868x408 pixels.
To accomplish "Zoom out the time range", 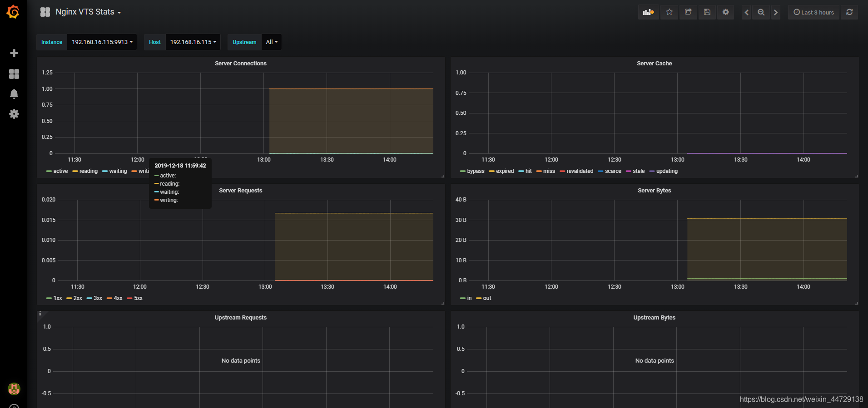I will click(x=761, y=12).
